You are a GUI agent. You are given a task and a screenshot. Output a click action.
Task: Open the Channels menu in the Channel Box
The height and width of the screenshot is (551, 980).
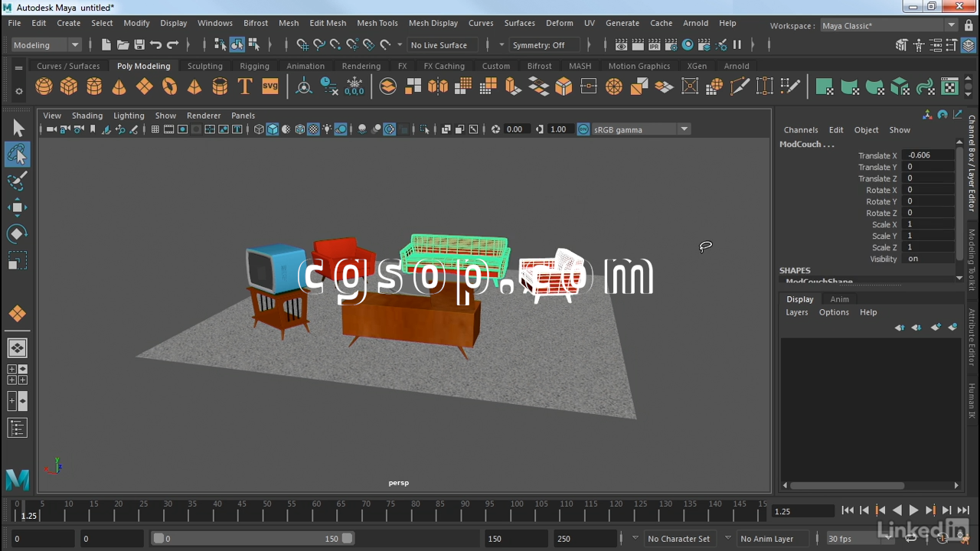click(801, 130)
